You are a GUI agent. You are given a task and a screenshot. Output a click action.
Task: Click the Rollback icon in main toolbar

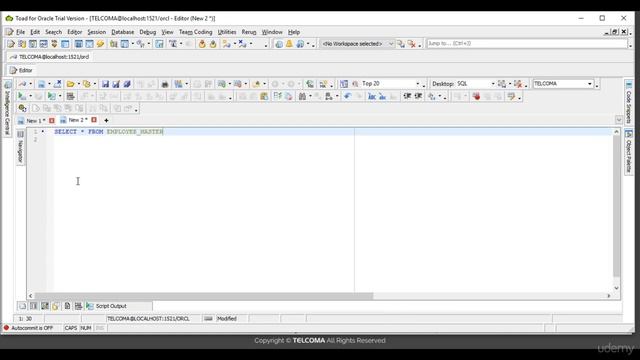point(213,44)
